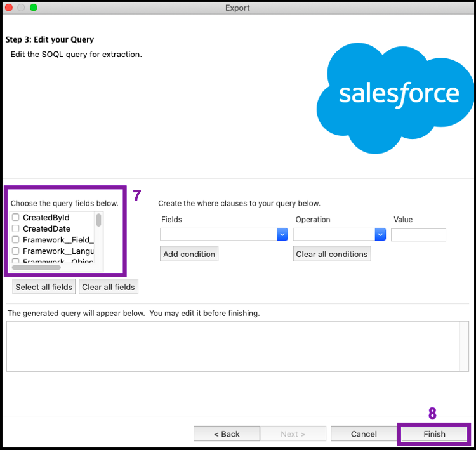This screenshot has width=476, height=450.
Task: Click the CreatedById field label
Action: pos(46,218)
